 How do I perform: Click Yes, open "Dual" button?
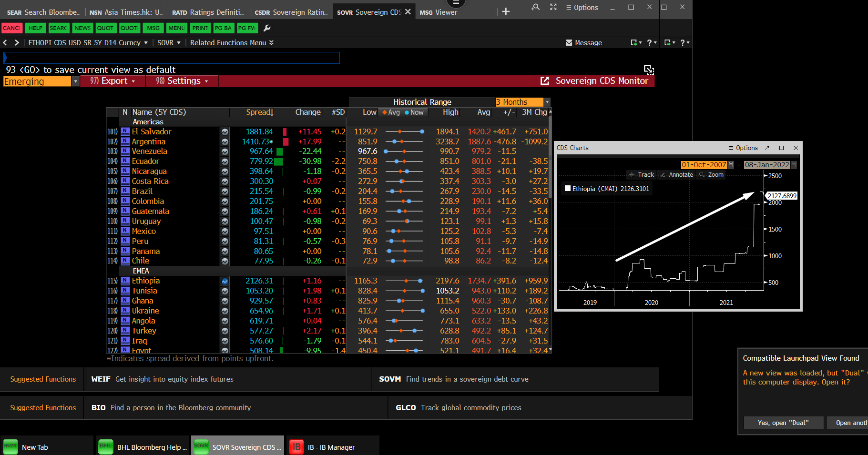783,423
